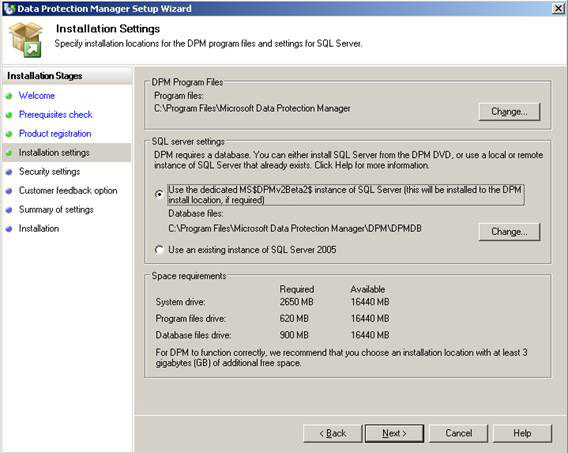Click the Setup Wizard title bar icon
The image size is (568, 453).
(x=9, y=8)
